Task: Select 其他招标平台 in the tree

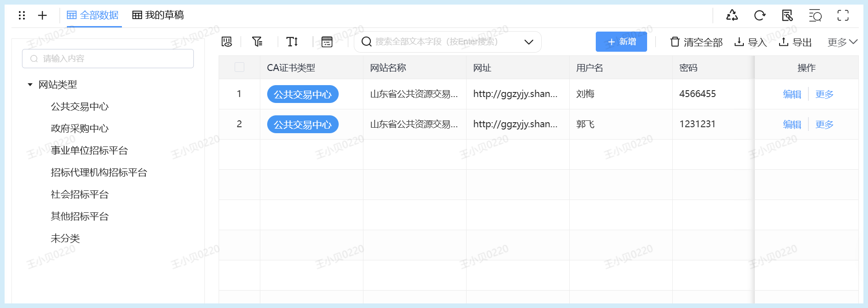Action: (x=80, y=216)
